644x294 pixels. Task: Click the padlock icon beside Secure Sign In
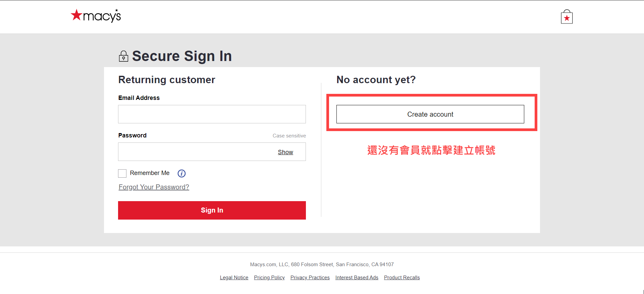[x=123, y=56]
